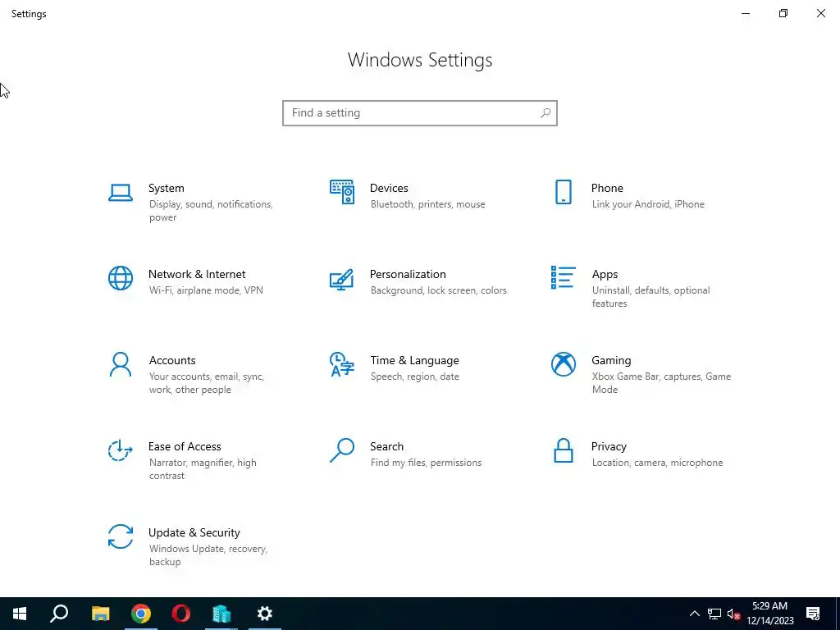The width and height of the screenshot is (840, 630).
Task: Click 'Narrator, magnifier, high contrast' description
Action: pyautogui.click(x=203, y=469)
